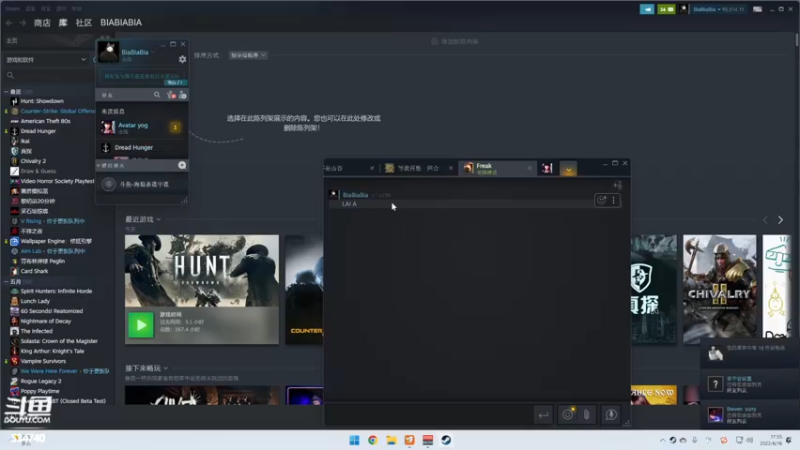
Task: Open the sort order dropdown on the shelf
Action: tap(247, 55)
